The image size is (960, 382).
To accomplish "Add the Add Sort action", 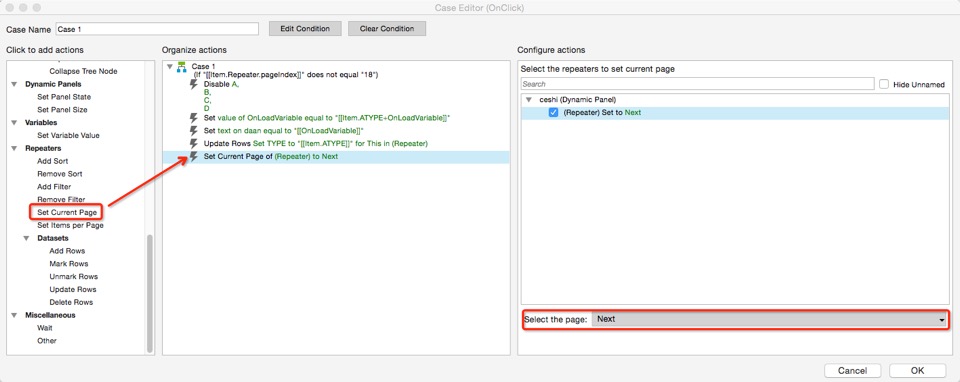I will (x=53, y=161).
